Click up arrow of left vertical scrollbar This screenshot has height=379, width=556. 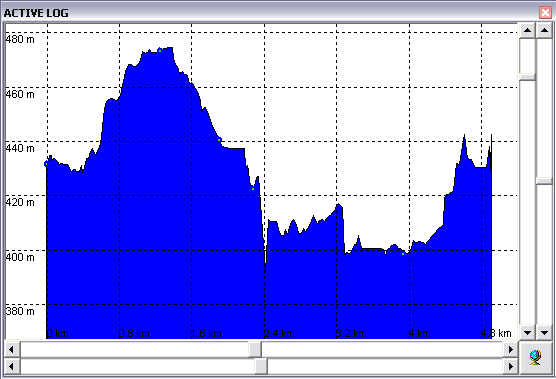tap(527, 30)
